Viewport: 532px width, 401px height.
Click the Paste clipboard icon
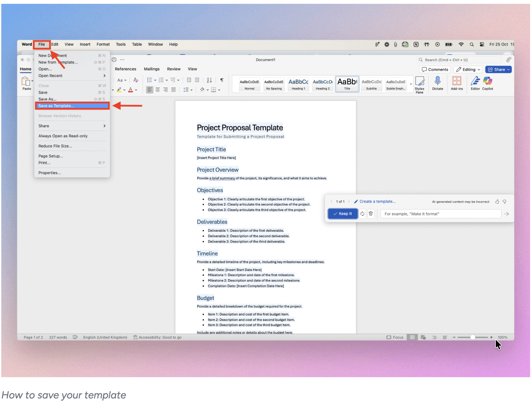point(25,81)
